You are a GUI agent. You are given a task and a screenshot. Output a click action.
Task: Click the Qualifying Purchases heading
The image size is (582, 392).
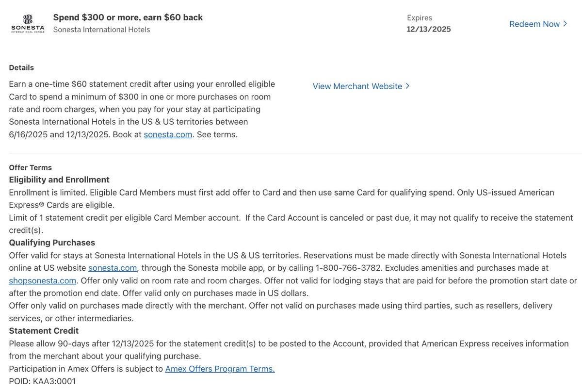tap(52, 243)
